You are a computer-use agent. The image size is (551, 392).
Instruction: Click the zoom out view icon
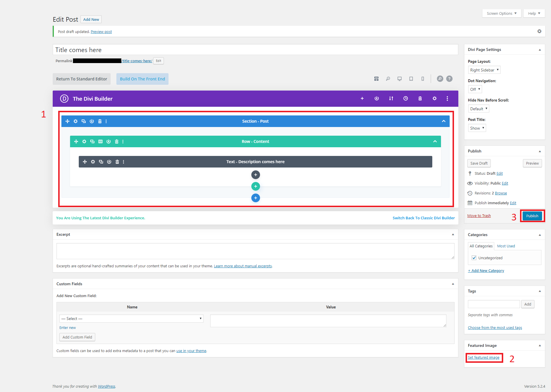tap(388, 79)
